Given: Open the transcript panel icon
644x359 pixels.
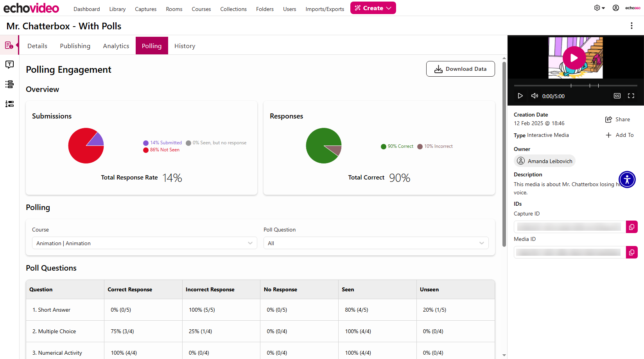Looking at the screenshot, I should click(9, 65).
